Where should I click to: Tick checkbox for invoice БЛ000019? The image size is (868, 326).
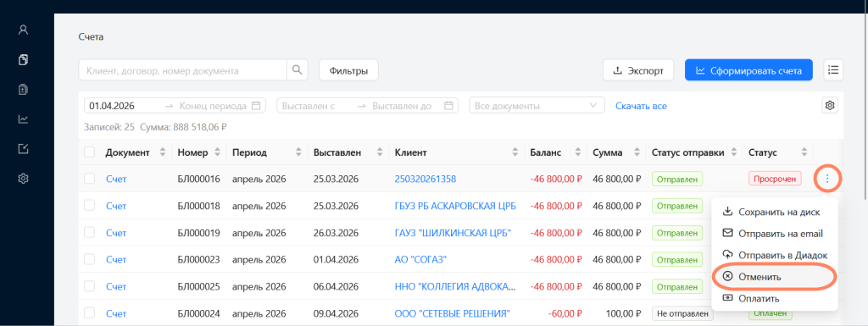(x=90, y=233)
